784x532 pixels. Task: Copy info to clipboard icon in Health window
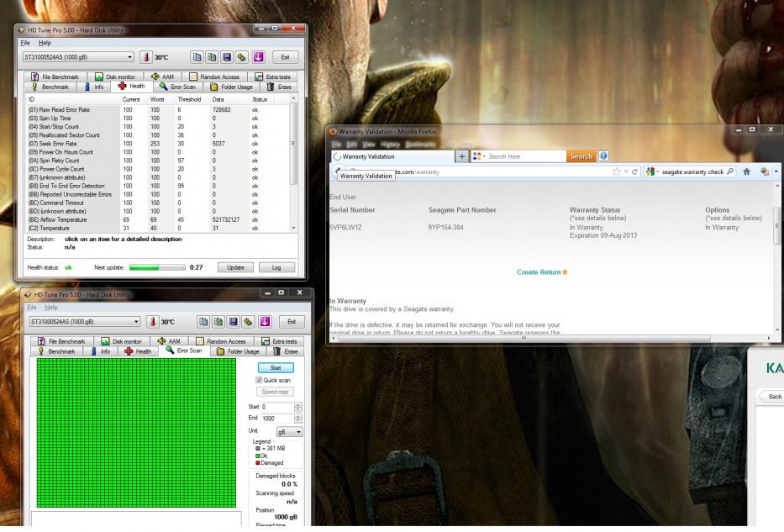(x=197, y=57)
